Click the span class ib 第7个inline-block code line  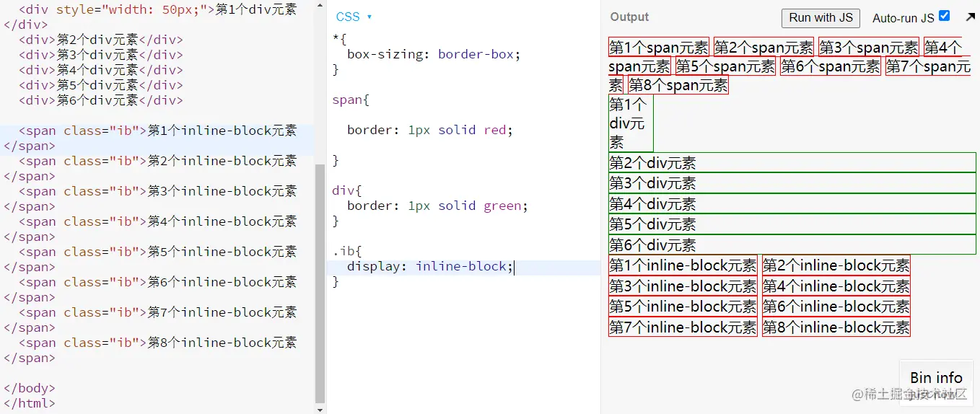point(157,312)
